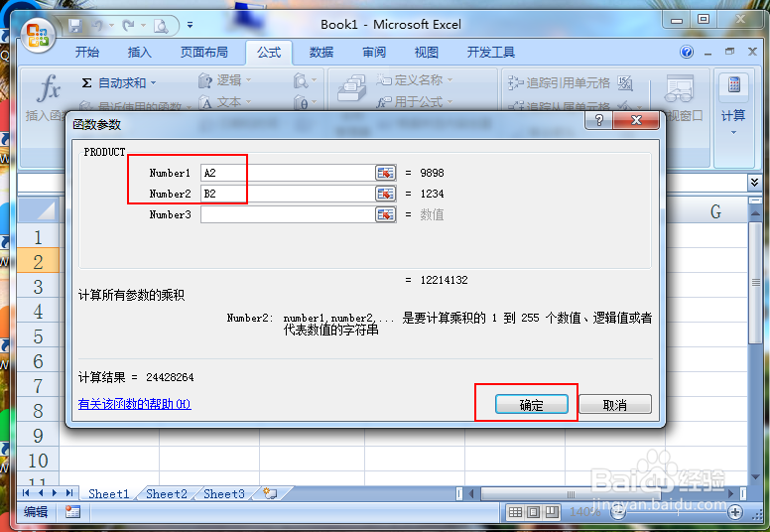The image size is (770, 532).
Task: Open the 视图 ribbon tab
Action: pos(427,52)
